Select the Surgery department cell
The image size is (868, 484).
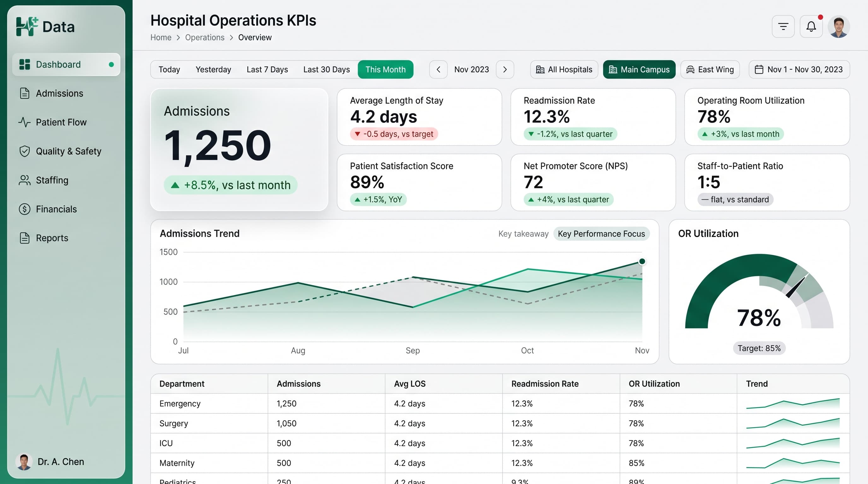209,423
